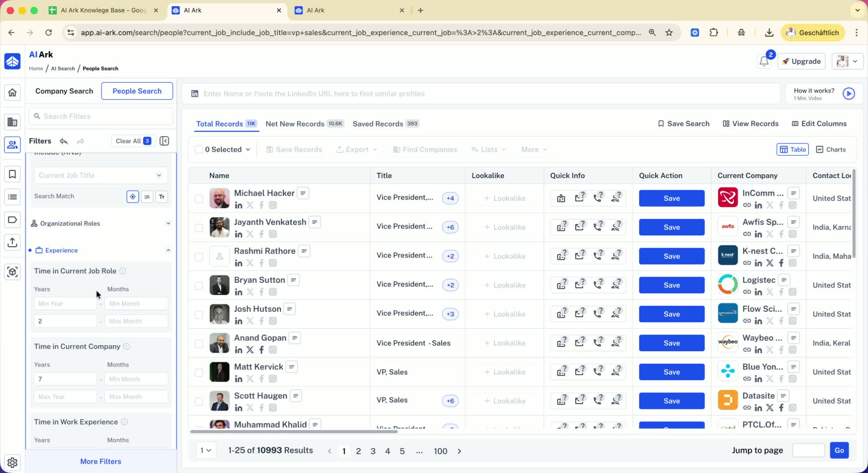Click Save button for Josh Hutson

[671, 314]
